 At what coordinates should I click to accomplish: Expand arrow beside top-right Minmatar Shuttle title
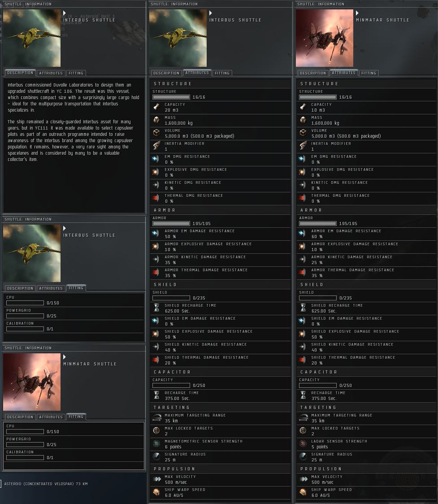click(357, 13)
